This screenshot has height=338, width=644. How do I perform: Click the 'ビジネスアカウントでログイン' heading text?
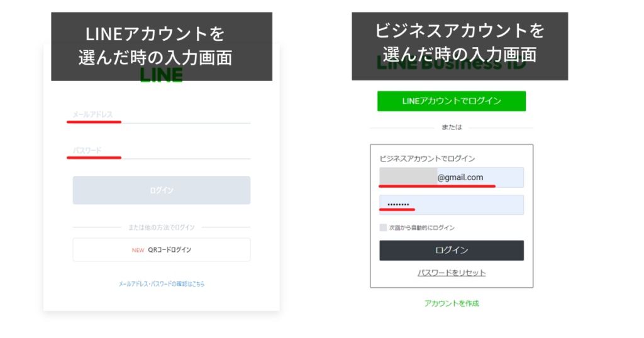point(427,159)
